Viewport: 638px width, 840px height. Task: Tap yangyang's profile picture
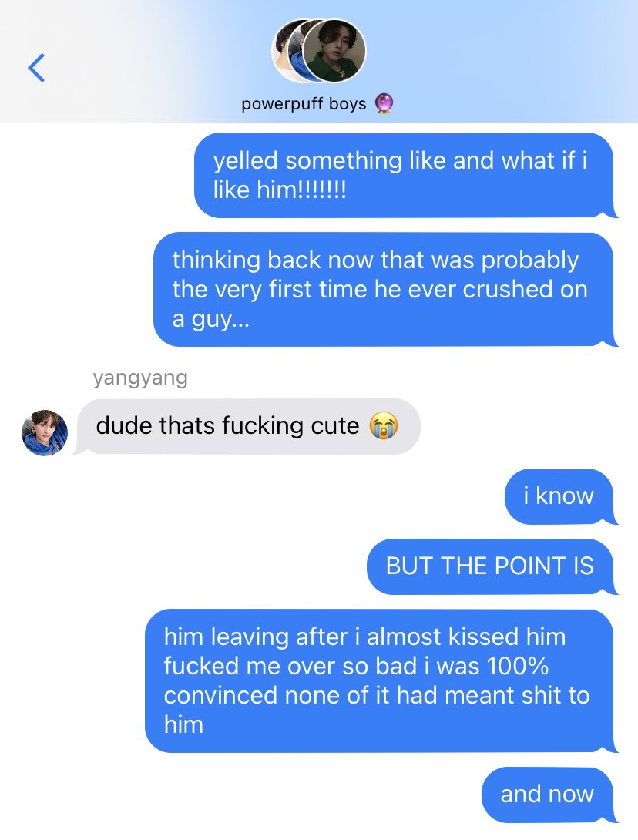(45, 433)
